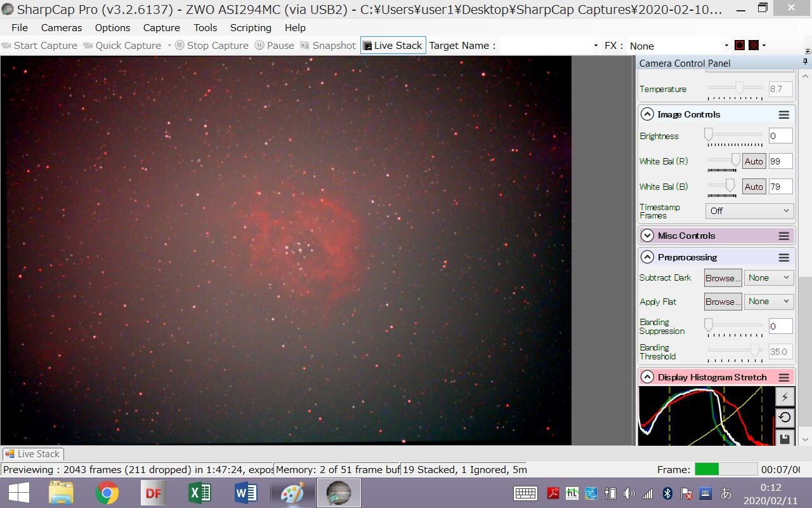
Task: Click the Display Histogram Stretch graph
Action: click(x=707, y=416)
